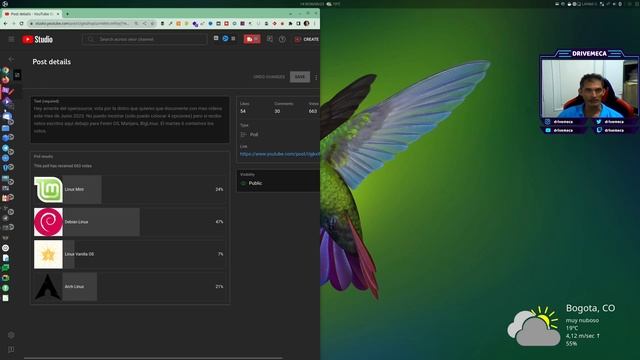Click the 47% poll result value
The height and width of the screenshot is (360, 640).
219,222
